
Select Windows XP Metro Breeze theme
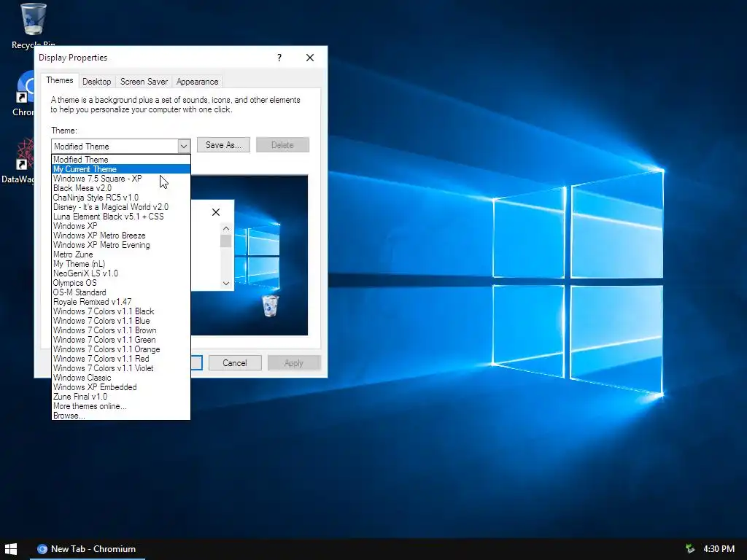121,236
